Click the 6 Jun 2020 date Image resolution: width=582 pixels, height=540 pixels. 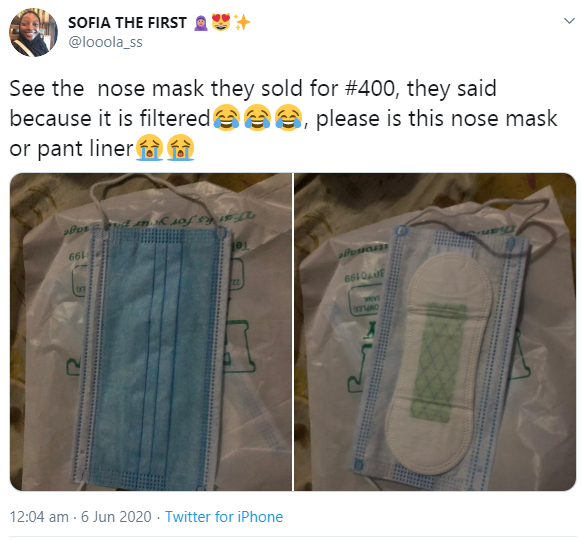tap(116, 517)
